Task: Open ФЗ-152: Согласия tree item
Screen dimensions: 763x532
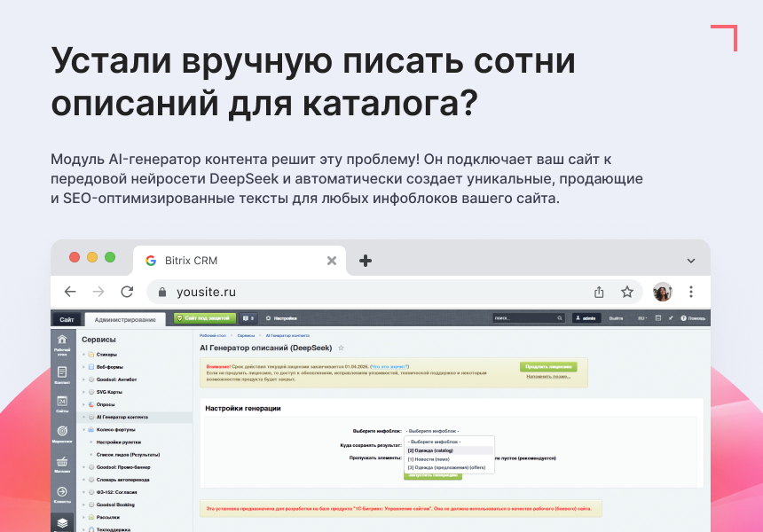Action: pyautogui.click(x=116, y=493)
